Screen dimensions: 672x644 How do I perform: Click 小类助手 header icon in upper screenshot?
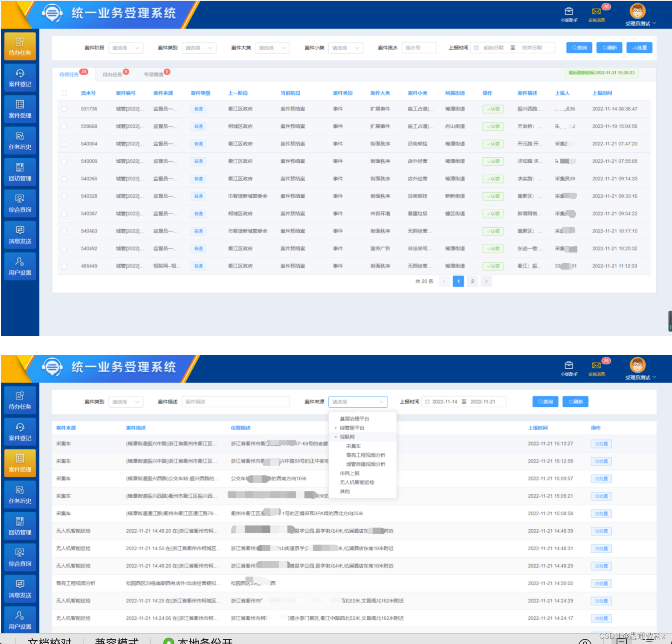[569, 12]
